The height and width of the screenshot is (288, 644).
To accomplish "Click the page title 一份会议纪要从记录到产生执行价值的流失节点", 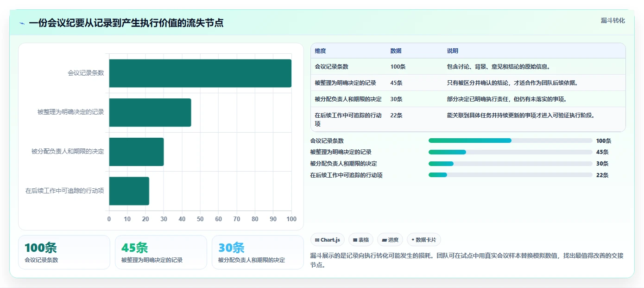I will (x=126, y=23).
